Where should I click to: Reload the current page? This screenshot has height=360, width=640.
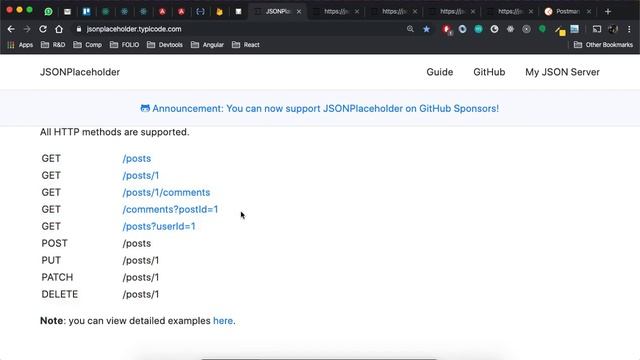(x=43, y=29)
